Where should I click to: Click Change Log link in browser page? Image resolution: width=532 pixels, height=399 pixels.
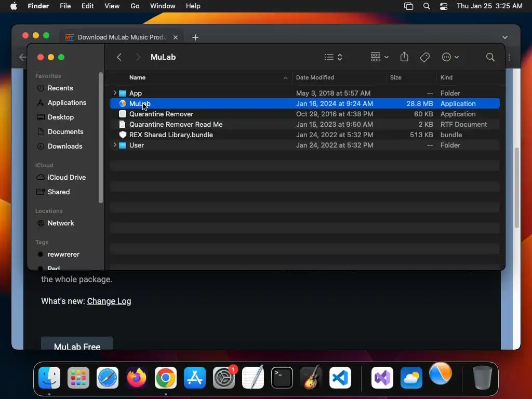click(109, 301)
